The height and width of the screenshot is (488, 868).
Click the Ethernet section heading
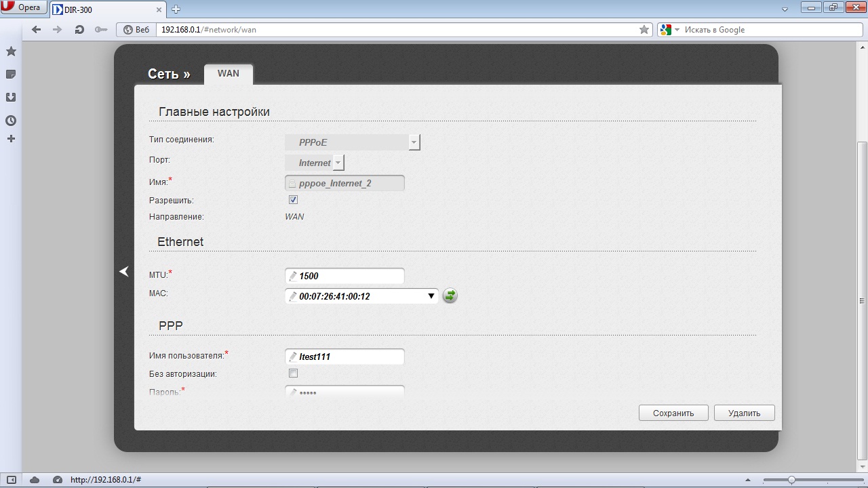coord(180,242)
